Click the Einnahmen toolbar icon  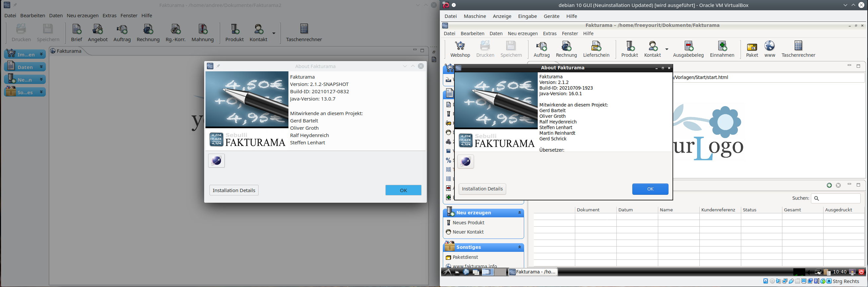[722, 49]
